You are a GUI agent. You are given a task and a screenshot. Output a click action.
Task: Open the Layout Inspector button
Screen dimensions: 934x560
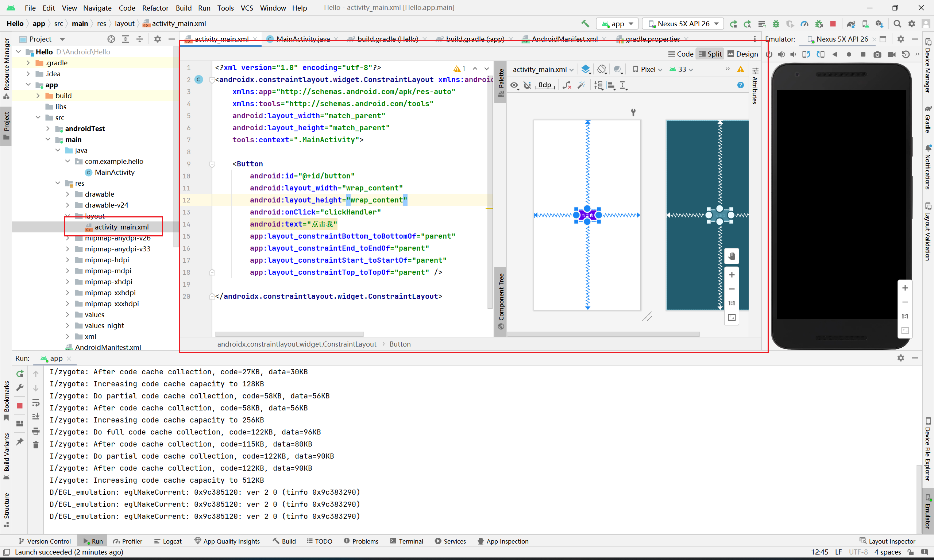[x=887, y=541]
